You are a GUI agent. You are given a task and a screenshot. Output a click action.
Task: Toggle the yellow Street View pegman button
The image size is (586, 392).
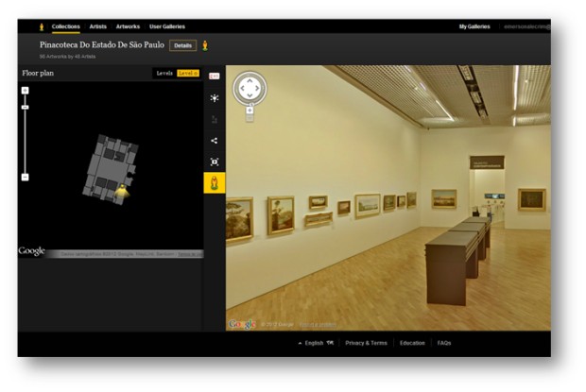215,183
